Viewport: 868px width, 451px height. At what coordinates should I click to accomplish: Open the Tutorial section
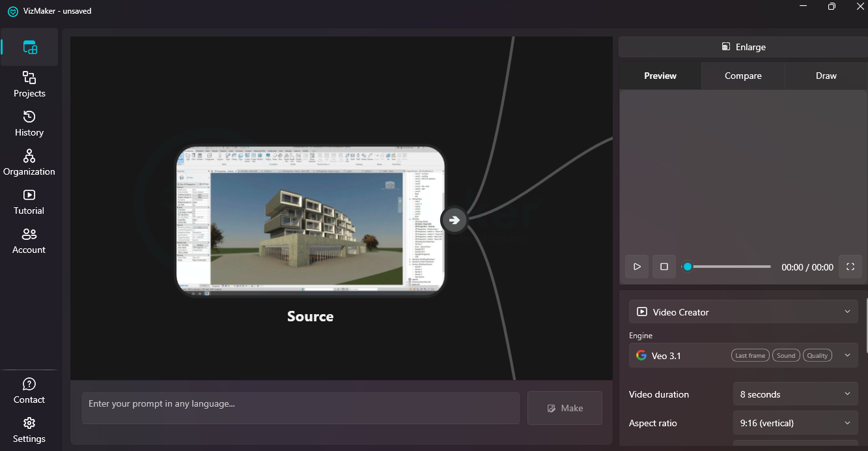point(29,202)
